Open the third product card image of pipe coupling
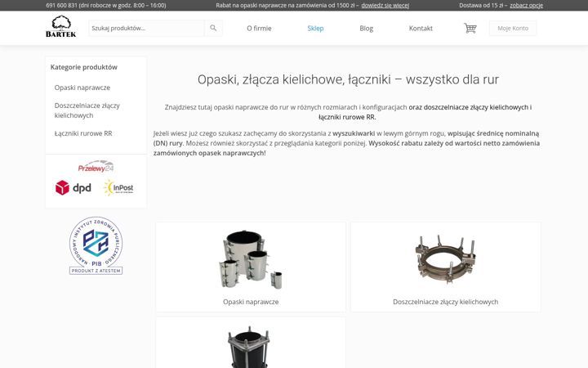The image size is (588, 368). [249, 348]
